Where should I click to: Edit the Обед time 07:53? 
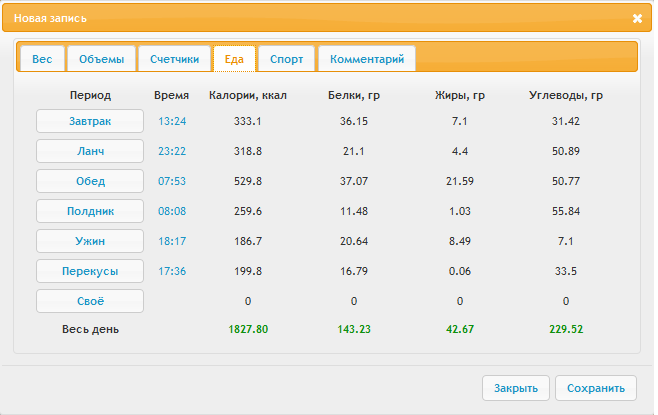tap(172, 181)
